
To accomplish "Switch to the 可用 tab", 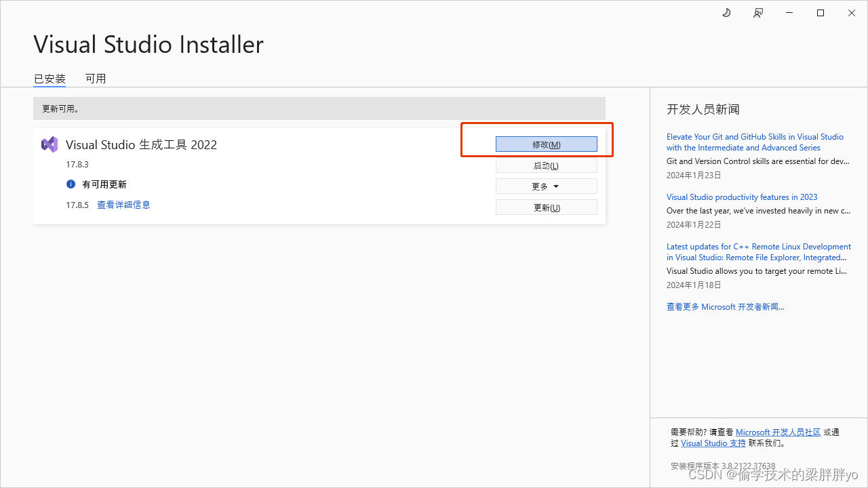I will click(96, 78).
